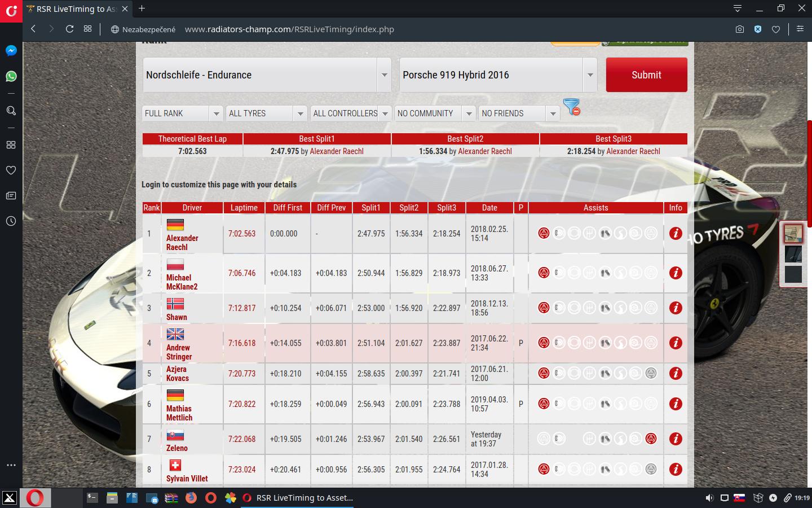This screenshot has height=508, width=812.
Task: Click red damage assist icon in Zeleno's row
Action: 651,439
